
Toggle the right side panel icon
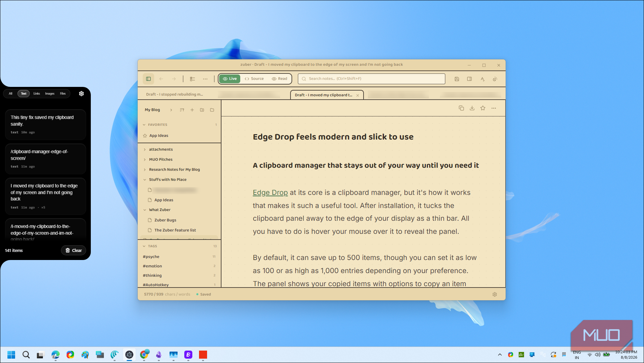tap(469, 79)
